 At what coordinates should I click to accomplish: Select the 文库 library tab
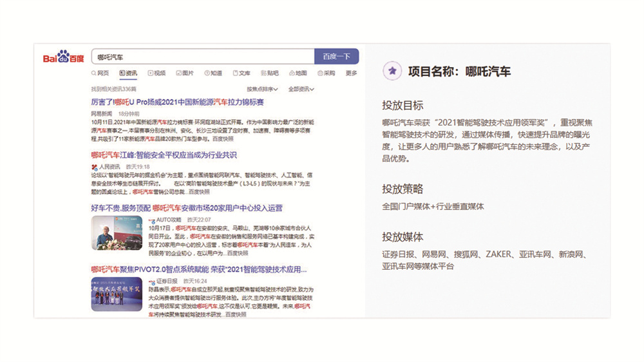point(241,73)
